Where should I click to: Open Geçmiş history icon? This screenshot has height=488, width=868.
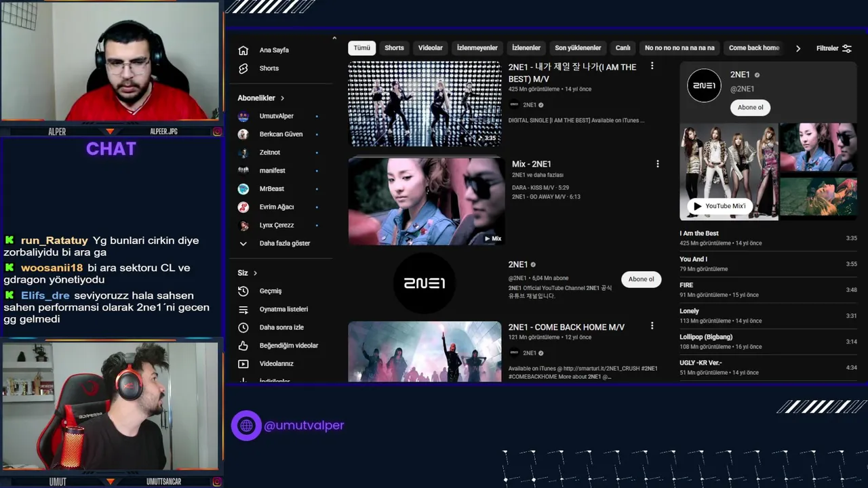point(243,291)
